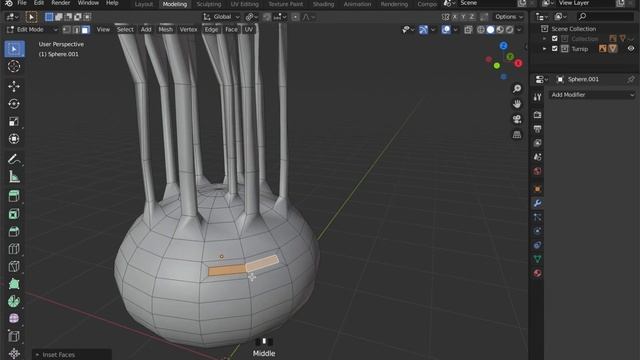Select the Select Box tool
This screenshot has width=640, height=360.
(14, 49)
